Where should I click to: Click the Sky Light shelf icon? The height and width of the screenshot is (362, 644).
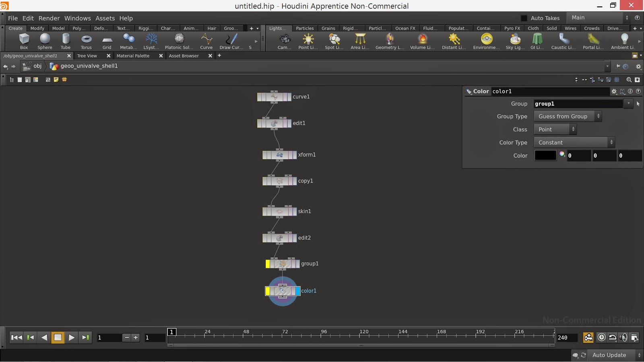tap(515, 41)
